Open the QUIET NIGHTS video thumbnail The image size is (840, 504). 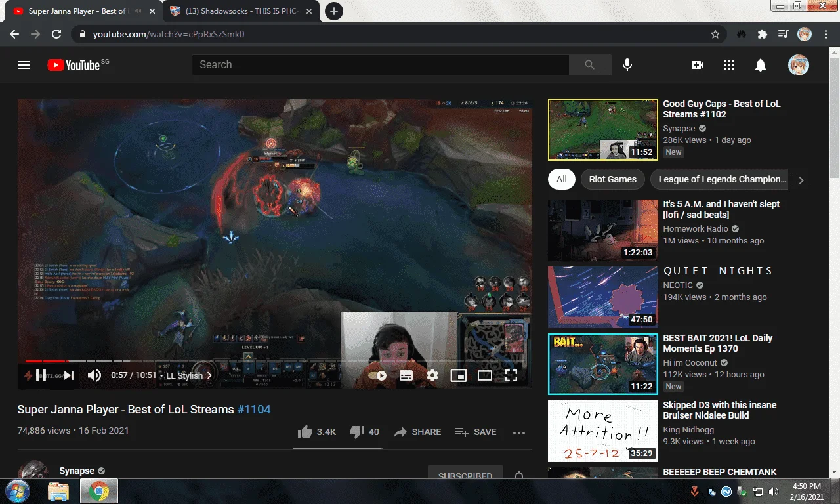[603, 297]
